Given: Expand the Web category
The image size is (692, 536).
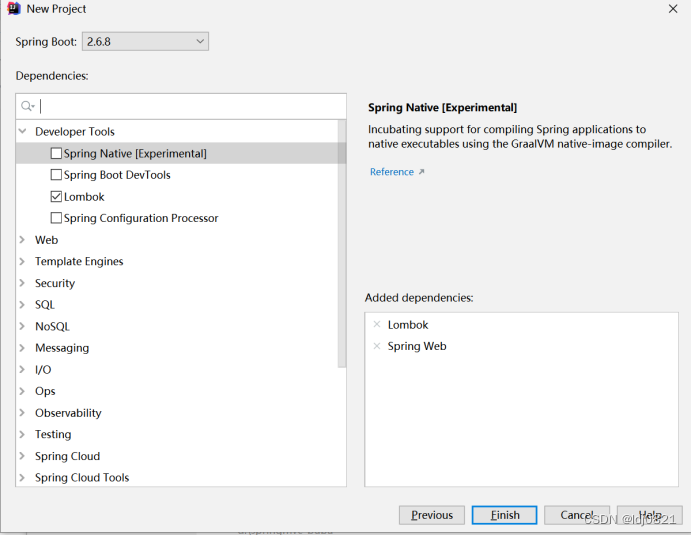Looking at the screenshot, I should 23,240.
